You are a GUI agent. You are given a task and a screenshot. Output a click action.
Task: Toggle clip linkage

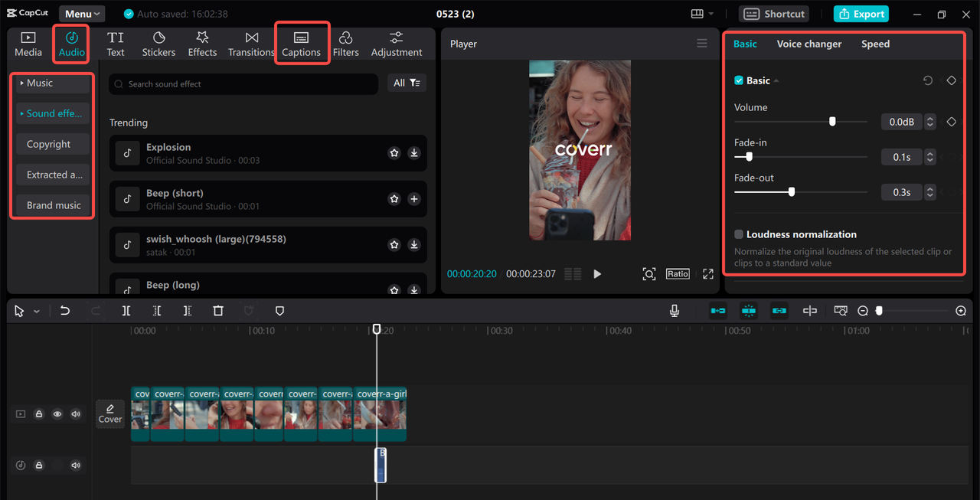coord(779,310)
